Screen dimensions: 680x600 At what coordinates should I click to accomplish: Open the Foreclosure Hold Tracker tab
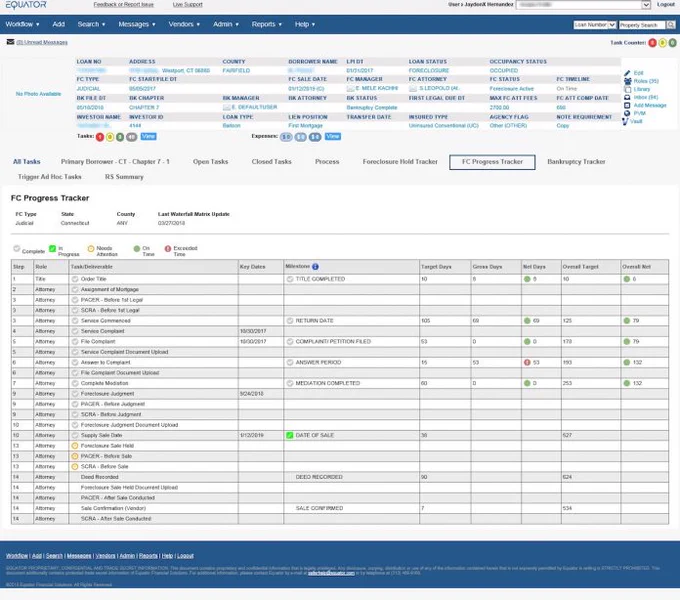(x=400, y=162)
